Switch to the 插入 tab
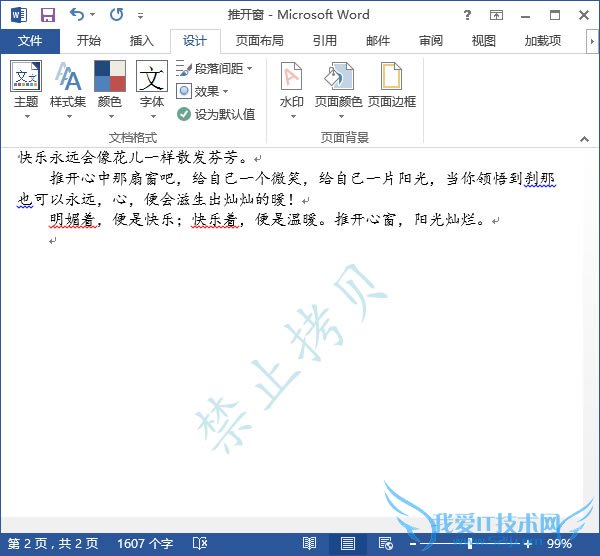The height and width of the screenshot is (556, 600). click(142, 41)
